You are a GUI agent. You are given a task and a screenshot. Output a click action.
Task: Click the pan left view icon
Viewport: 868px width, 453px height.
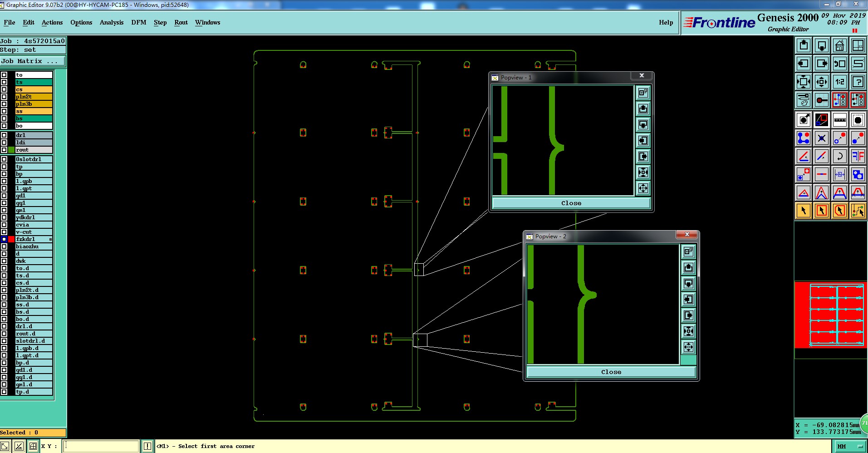tap(804, 64)
